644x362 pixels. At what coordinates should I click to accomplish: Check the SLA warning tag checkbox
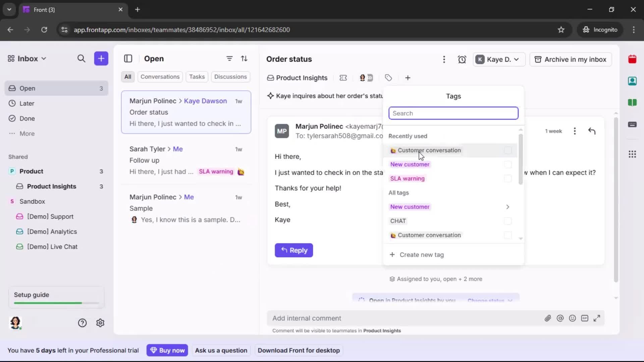click(x=507, y=178)
